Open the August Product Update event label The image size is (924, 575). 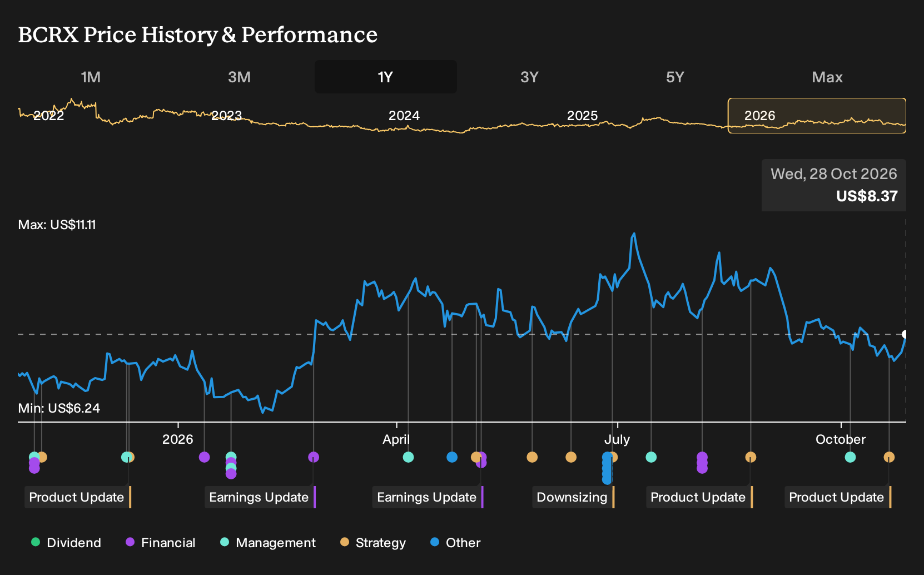coord(698,497)
